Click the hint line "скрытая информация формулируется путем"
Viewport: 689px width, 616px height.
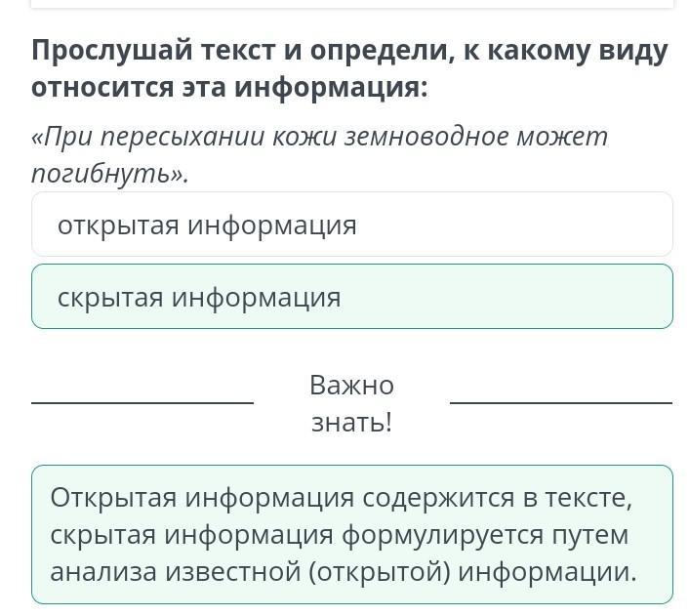point(340,536)
